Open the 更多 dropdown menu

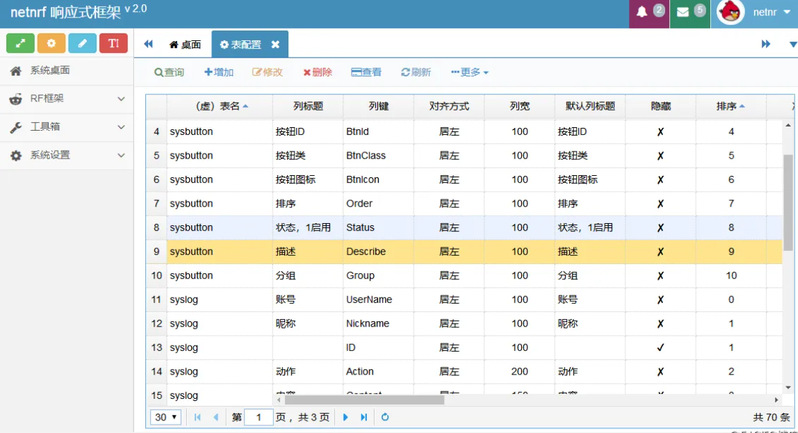coord(470,72)
